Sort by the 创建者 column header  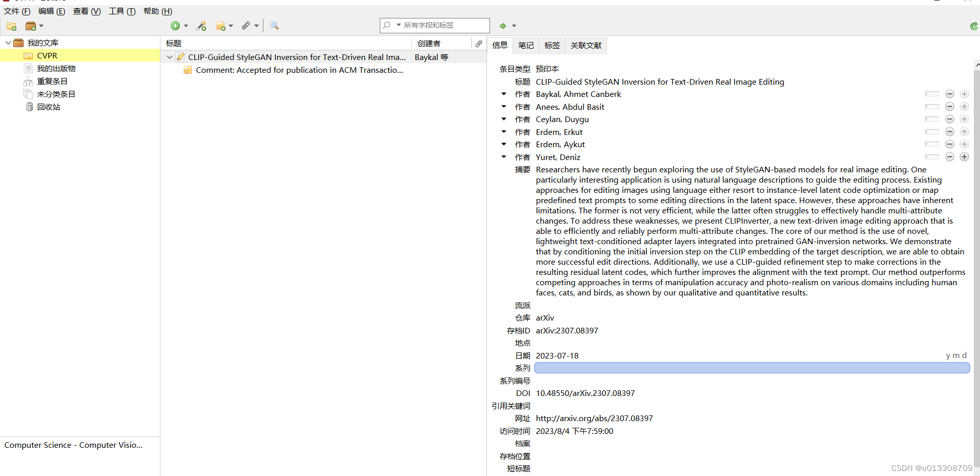pyautogui.click(x=441, y=44)
